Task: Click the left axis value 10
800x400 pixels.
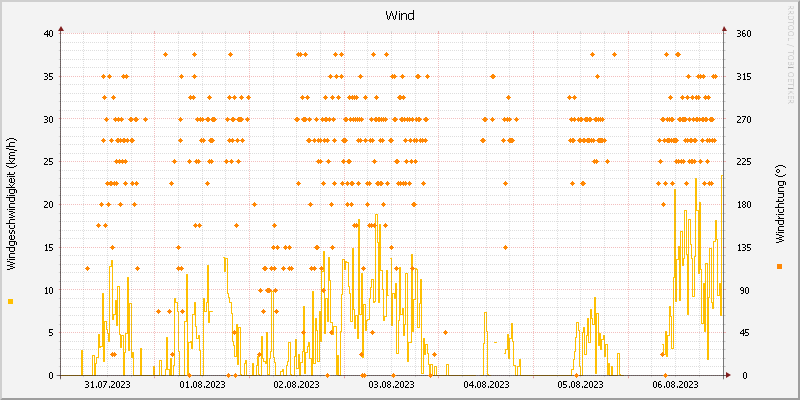Action: tap(48, 290)
